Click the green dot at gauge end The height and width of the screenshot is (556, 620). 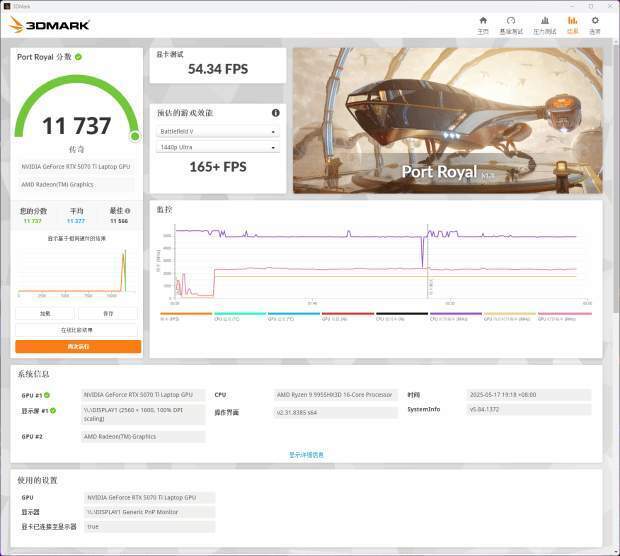135,136
